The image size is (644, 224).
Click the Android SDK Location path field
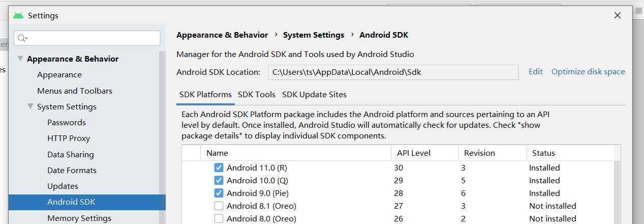click(x=393, y=72)
